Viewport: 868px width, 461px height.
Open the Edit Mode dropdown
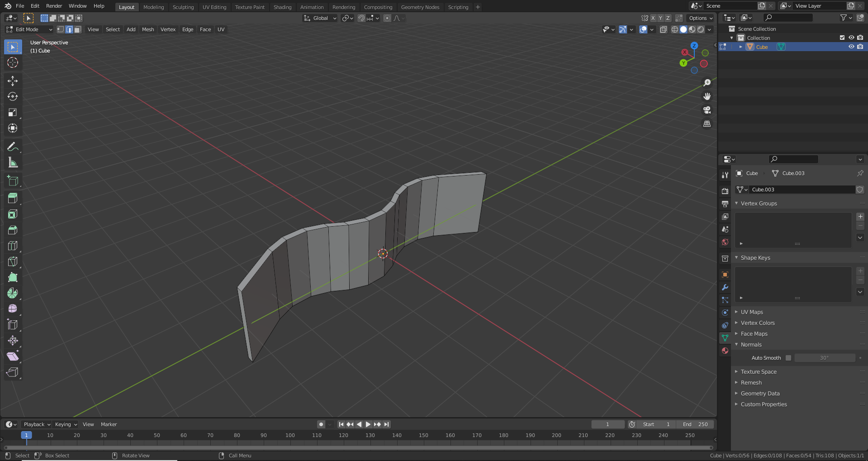point(29,29)
